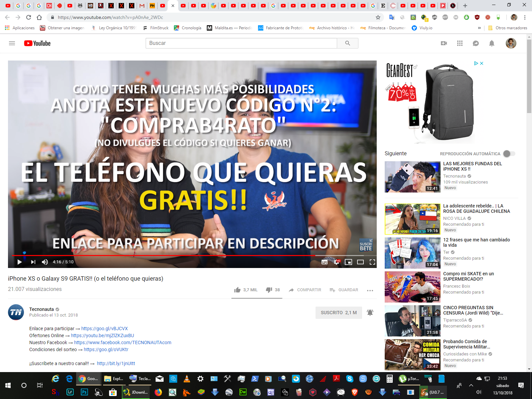Screen dimensions: 532x399
Task: Like the video with thumbs up
Action: pos(237,290)
